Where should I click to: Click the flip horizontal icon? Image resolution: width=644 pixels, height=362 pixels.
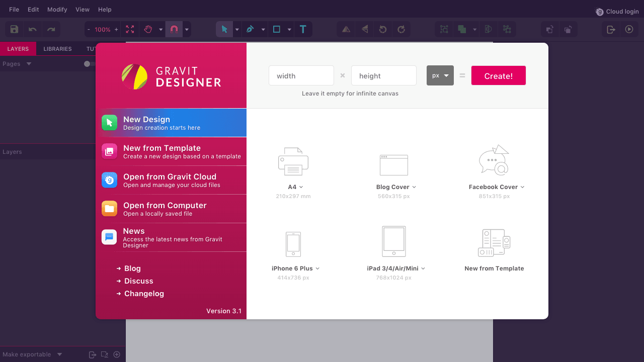(x=346, y=30)
